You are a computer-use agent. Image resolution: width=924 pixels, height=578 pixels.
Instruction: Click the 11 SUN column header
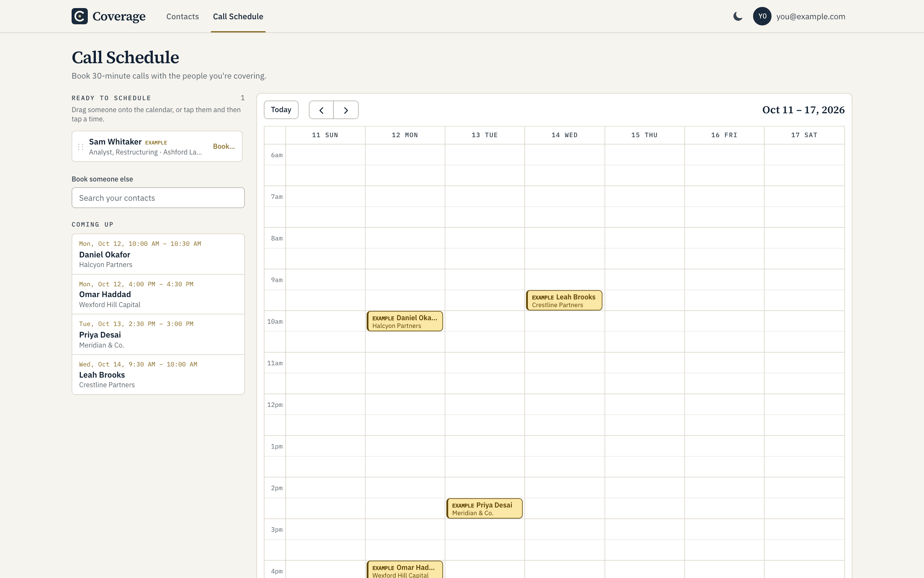325,135
